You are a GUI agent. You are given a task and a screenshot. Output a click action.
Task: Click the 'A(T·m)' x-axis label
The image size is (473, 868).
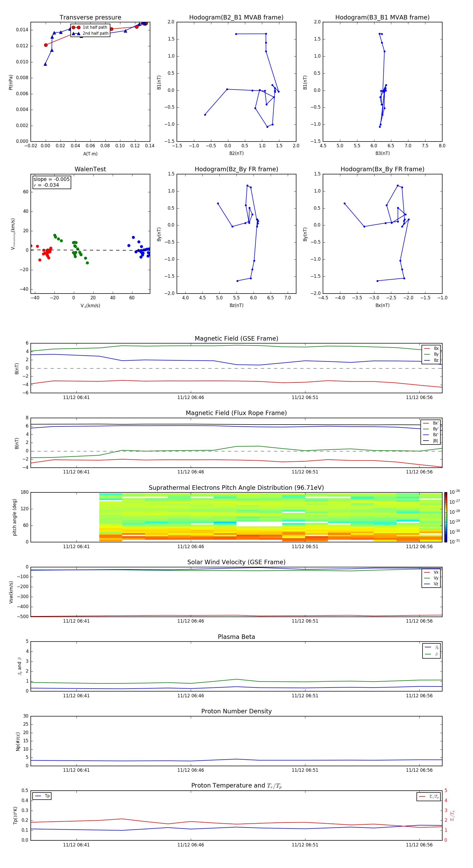90,154
